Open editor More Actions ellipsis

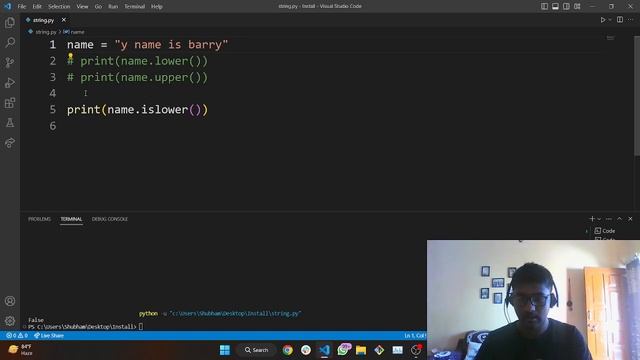click(631, 20)
